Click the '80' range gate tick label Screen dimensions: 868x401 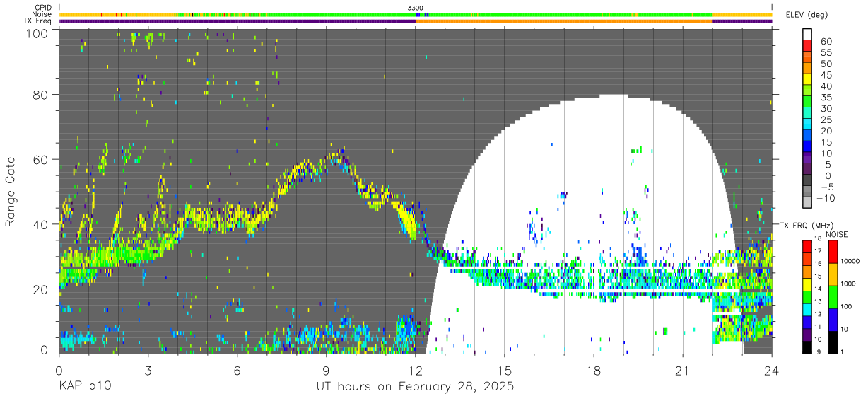[40, 95]
